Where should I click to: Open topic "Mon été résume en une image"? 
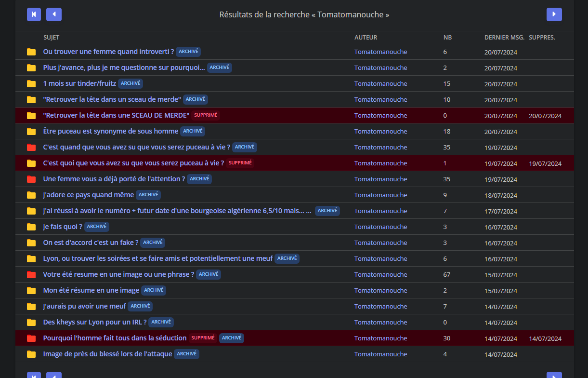click(91, 290)
